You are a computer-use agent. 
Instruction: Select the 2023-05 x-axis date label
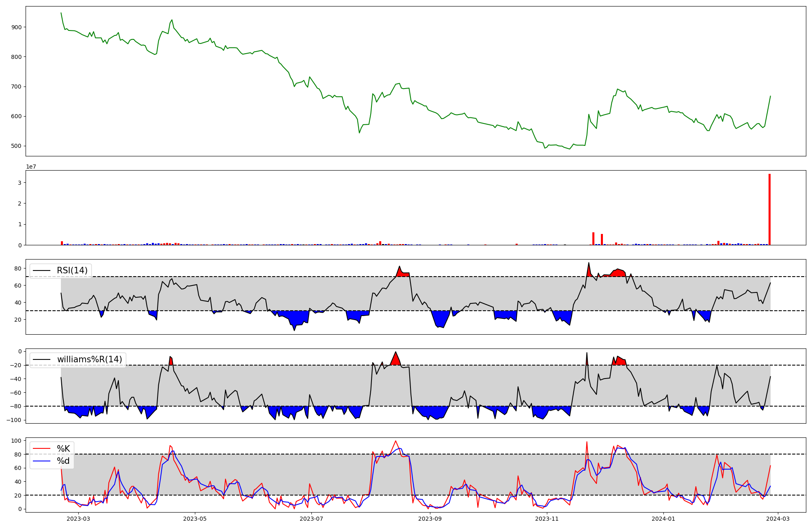[195, 519]
